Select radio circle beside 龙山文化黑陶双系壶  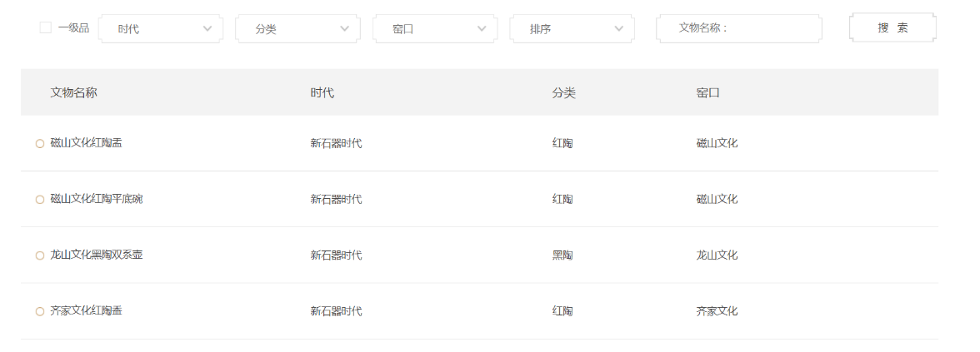point(39,255)
